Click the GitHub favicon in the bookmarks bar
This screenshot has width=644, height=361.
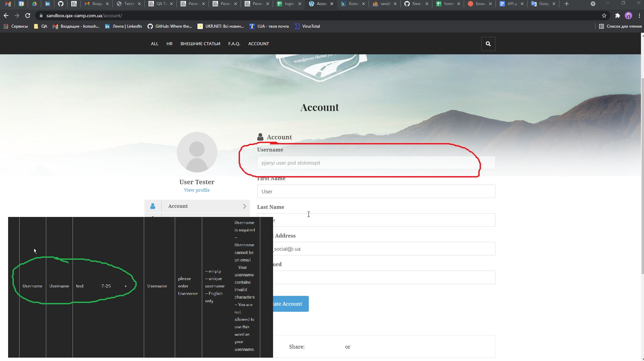[150, 26]
